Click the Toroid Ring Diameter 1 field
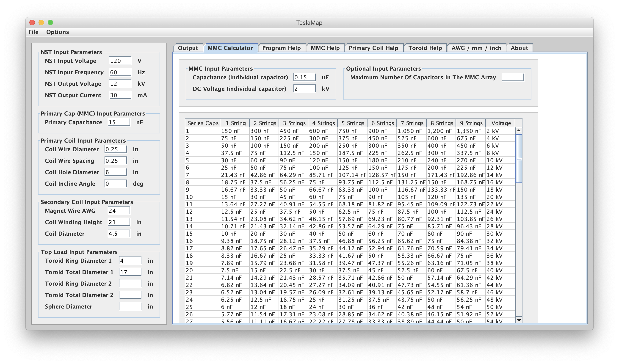Viewport: 619px width, 364px height. tap(130, 260)
